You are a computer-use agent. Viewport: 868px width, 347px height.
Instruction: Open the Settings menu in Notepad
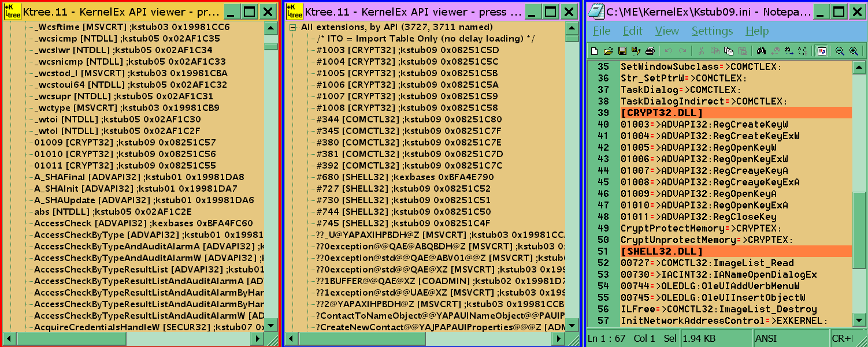tap(712, 31)
